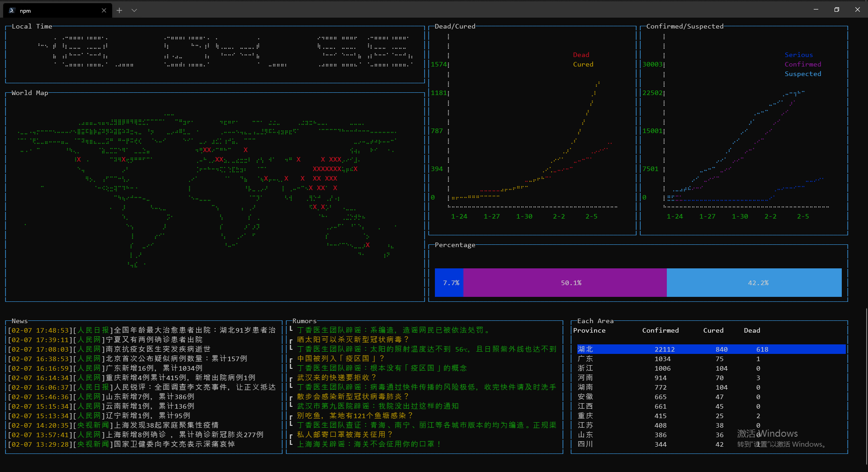Click the Dead legend label
868x472 pixels.
(x=581, y=55)
